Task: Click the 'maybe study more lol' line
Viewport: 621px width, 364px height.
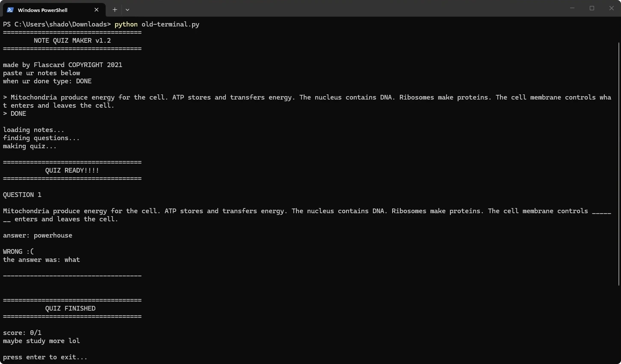Action: click(41, 341)
